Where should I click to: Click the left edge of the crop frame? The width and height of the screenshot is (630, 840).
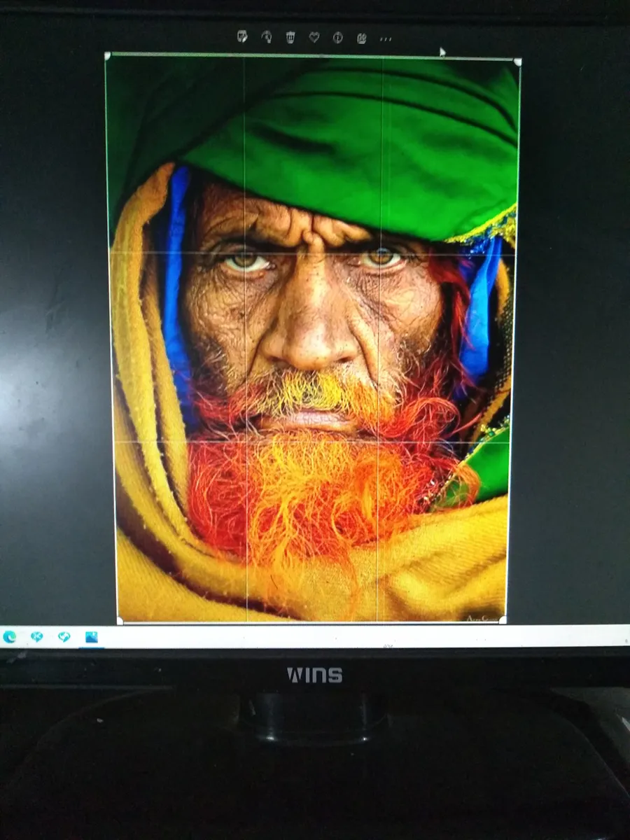[112, 336]
